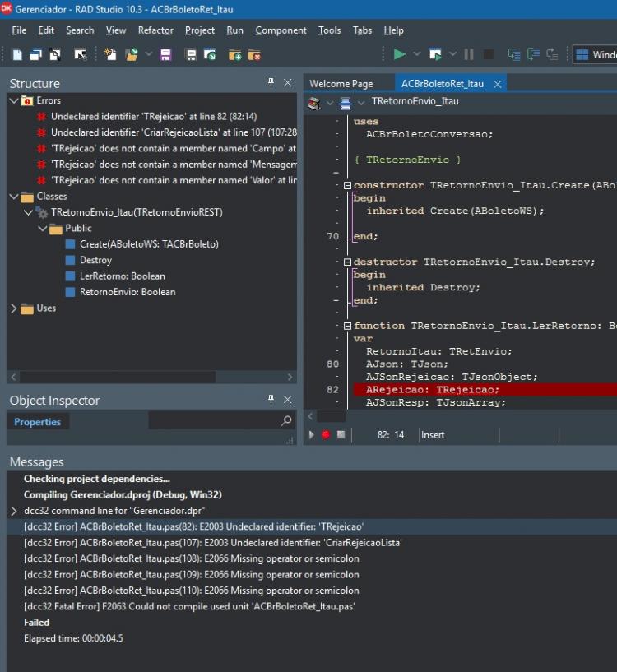Image resolution: width=617 pixels, height=672 pixels.
Task: Switch to the Welcome Page tab
Action: [341, 84]
